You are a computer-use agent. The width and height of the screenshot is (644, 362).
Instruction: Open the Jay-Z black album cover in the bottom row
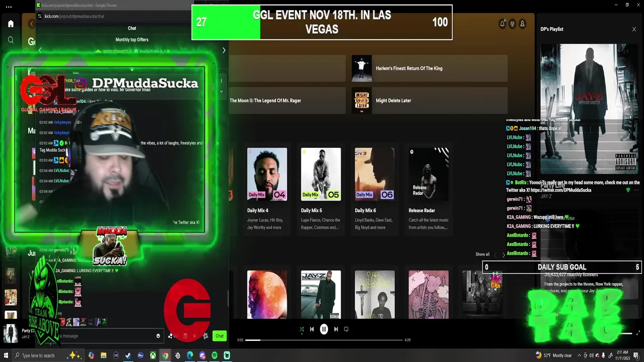tap(321, 295)
